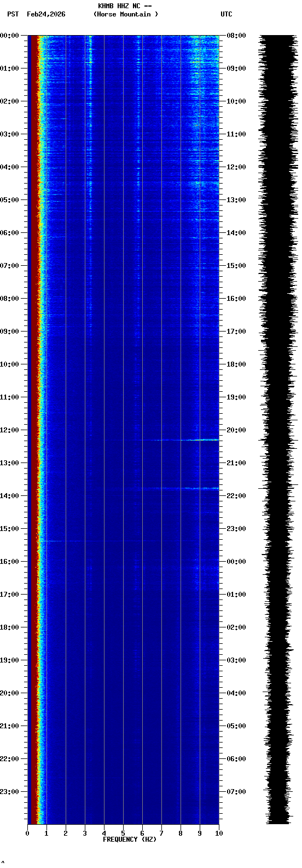This screenshot has height=868, width=302.
Task: Click the frequency axis tick label '10'
Action: (219, 833)
